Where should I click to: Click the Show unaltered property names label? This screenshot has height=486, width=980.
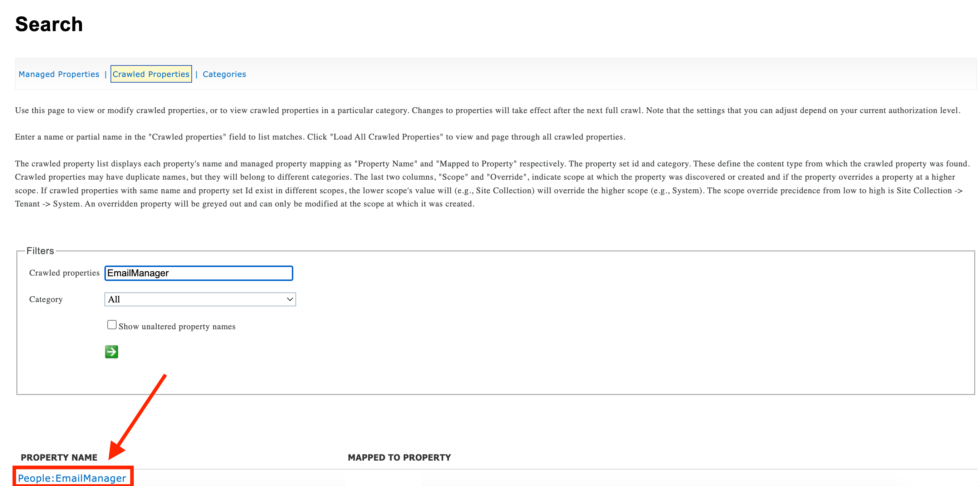pos(177,326)
